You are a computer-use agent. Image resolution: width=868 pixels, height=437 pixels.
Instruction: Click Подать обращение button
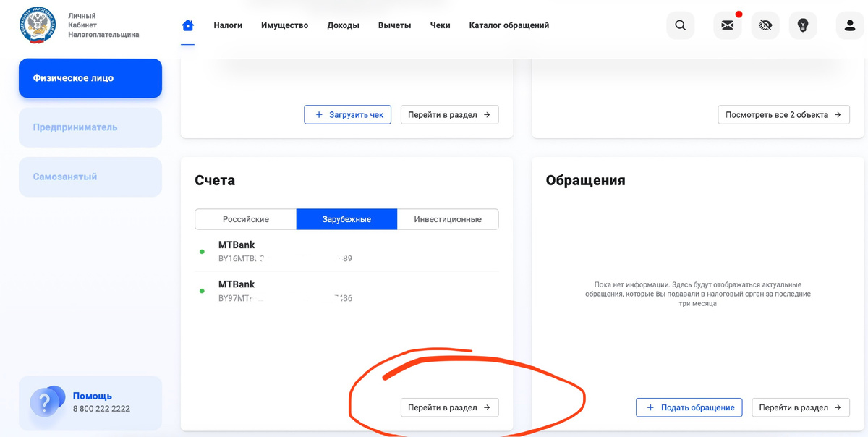coord(689,407)
